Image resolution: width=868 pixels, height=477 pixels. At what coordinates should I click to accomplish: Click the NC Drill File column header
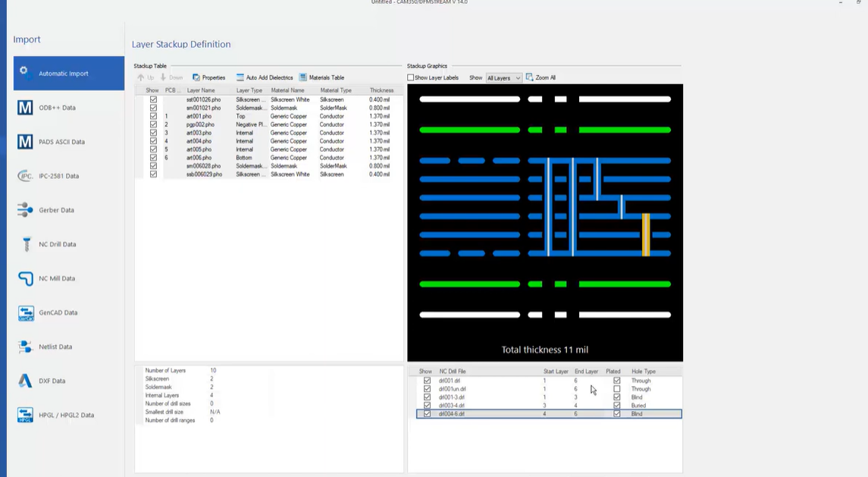[x=453, y=371]
